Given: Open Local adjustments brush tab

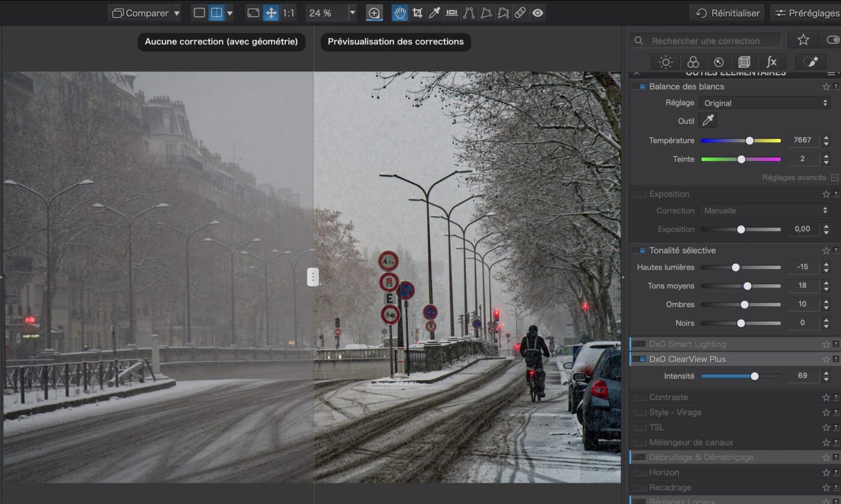Looking at the screenshot, I should click(810, 62).
